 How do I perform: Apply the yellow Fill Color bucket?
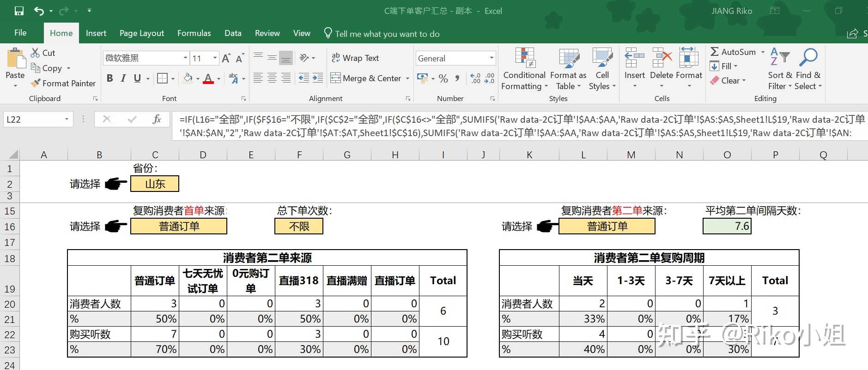(188, 78)
